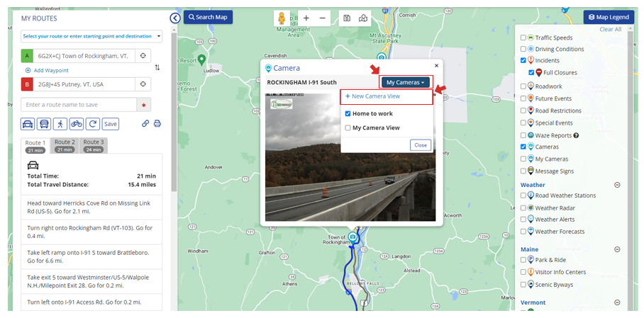Select bicycle mode icon
This screenshot has height=318, width=644.
pos(77,123)
